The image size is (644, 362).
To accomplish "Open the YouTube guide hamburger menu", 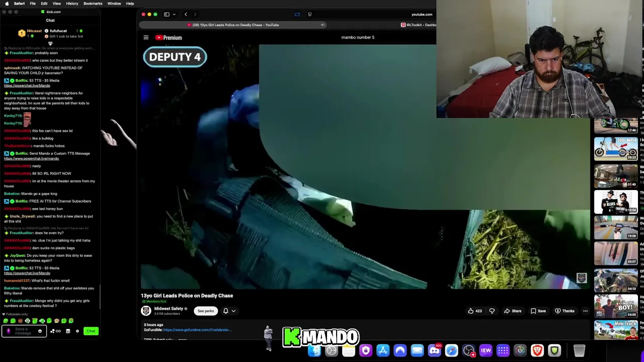I will tap(146, 37).
